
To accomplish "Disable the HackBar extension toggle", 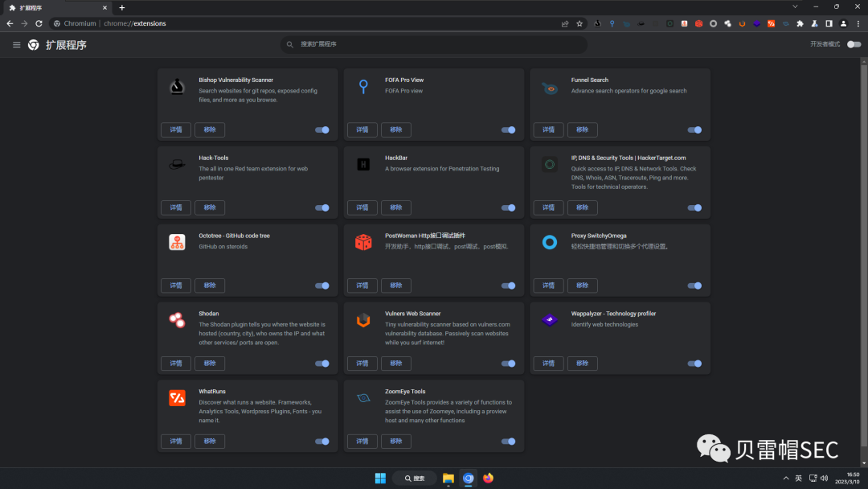I will 508,208.
